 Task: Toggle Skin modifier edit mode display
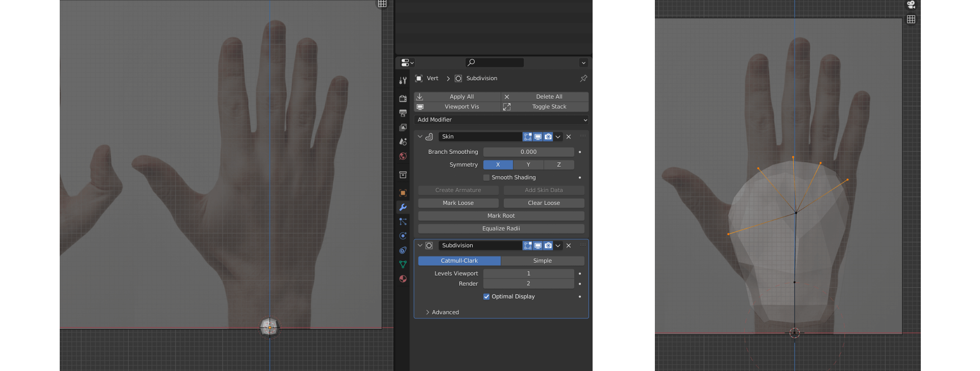(x=528, y=136)
